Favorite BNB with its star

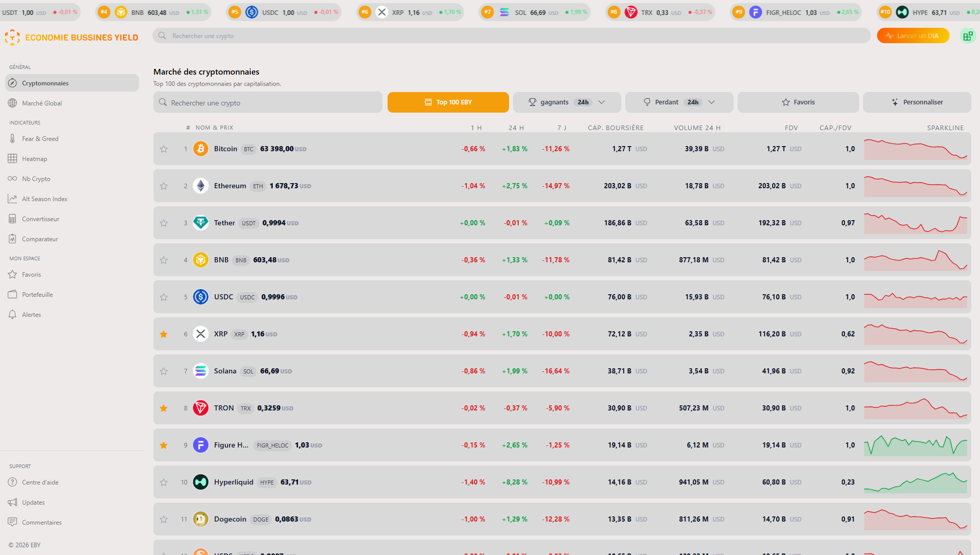tap(164, 260)
